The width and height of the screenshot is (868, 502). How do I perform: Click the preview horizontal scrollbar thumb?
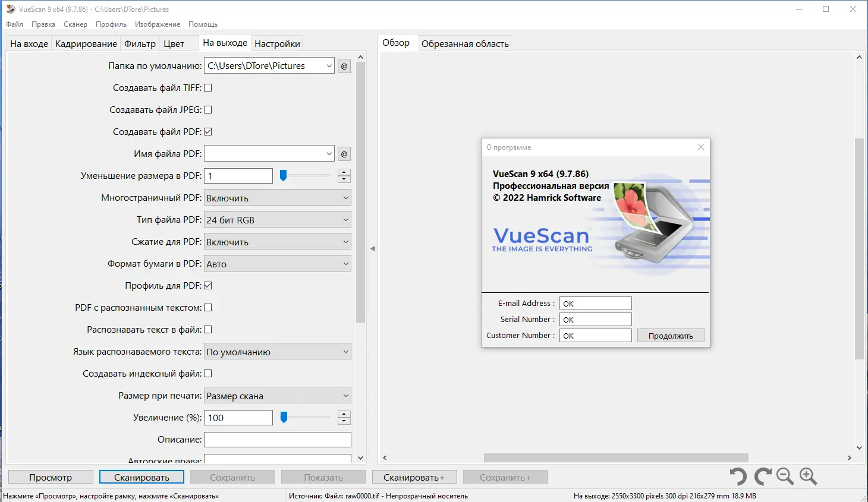pyautogui.click(x=616, y=457)
